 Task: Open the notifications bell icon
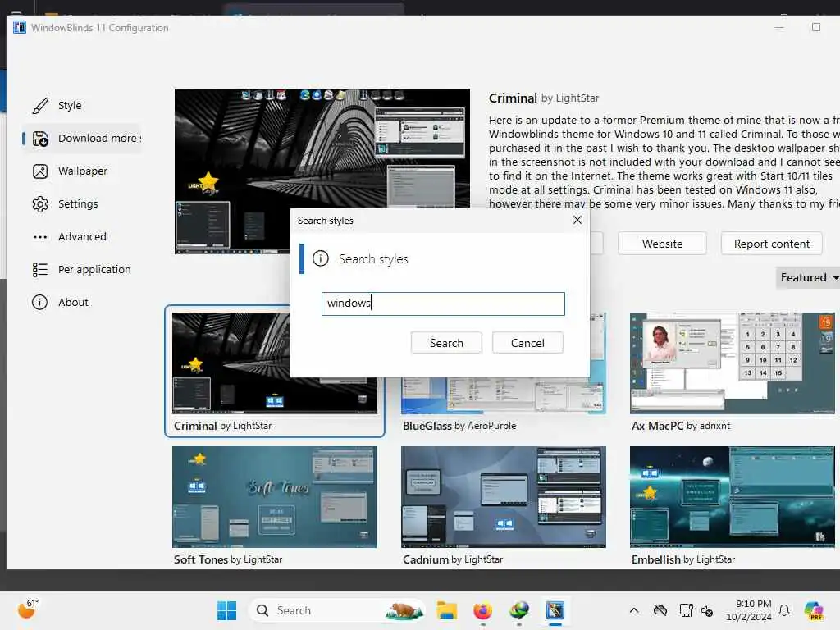pos(784,610)
